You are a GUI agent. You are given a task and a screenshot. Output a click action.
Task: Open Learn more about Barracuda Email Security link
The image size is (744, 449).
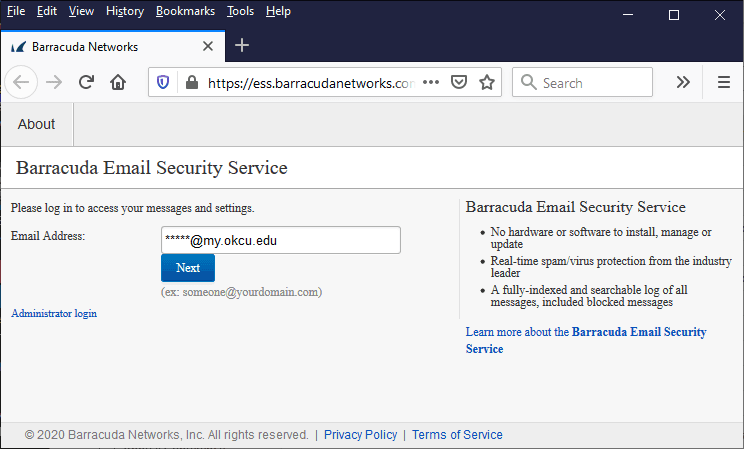pyautogui.click(x=586, y=340)
